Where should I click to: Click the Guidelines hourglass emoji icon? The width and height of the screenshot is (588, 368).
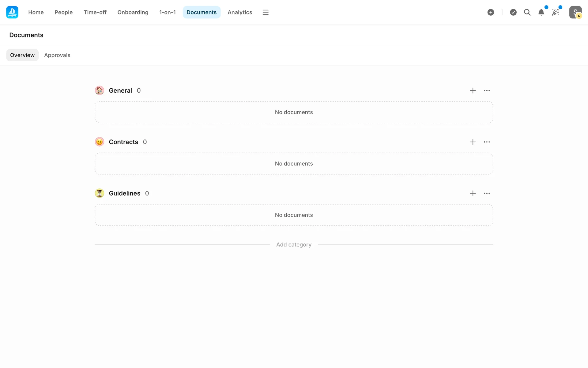point(100,193)
